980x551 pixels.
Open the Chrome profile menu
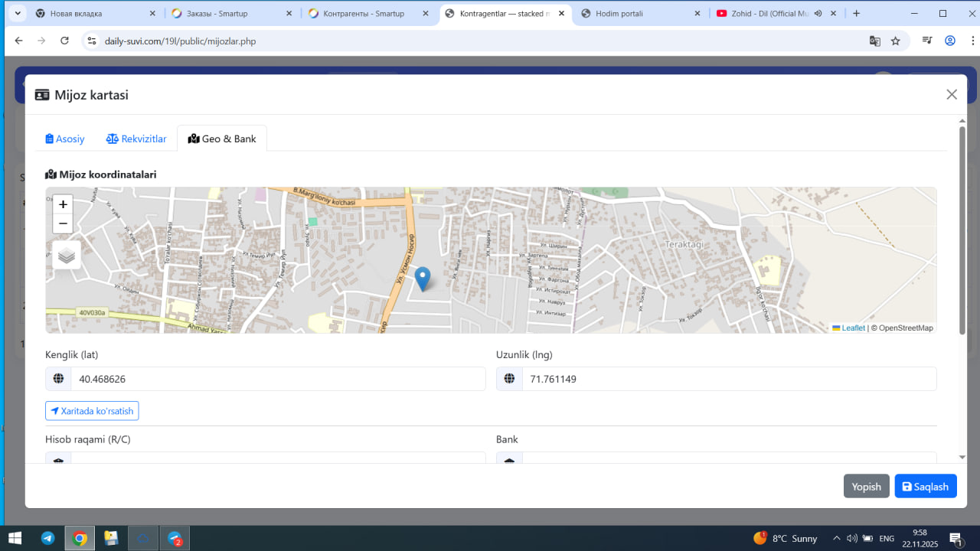coord(950,41)
